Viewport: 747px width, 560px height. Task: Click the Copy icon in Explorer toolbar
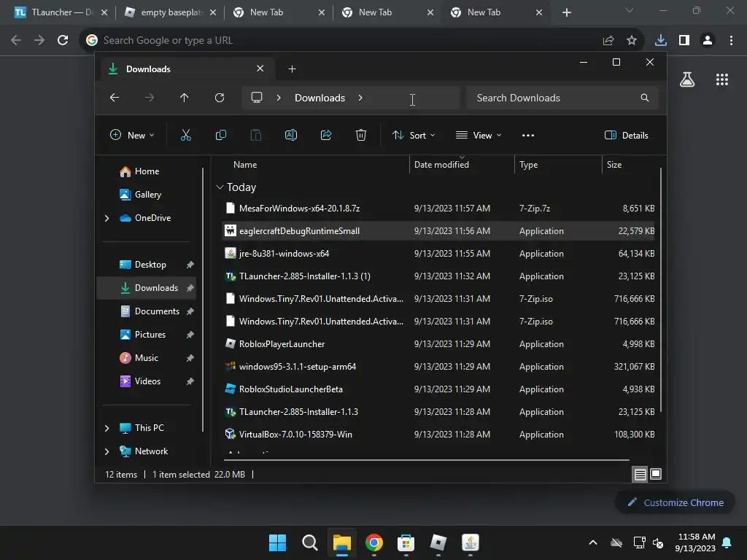pos(220,135)
